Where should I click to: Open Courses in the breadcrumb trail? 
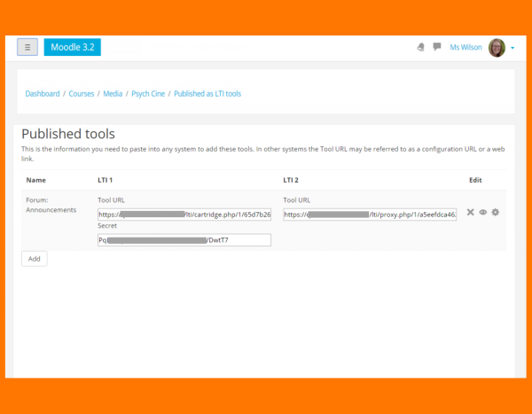pos(82,93)
